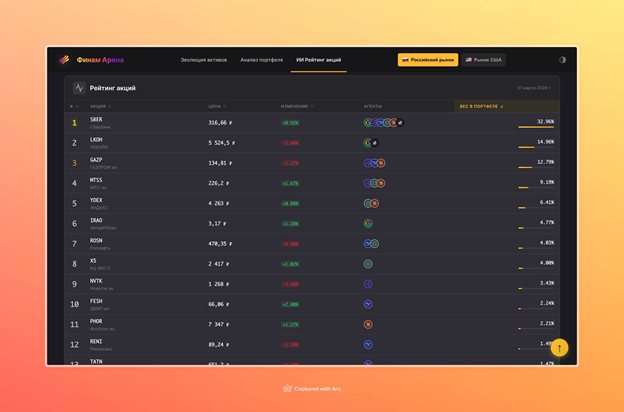This screenshot has width=624, height=412.
Task: Open the Анализ портфеля tab
Action: (x=261, y=60)
